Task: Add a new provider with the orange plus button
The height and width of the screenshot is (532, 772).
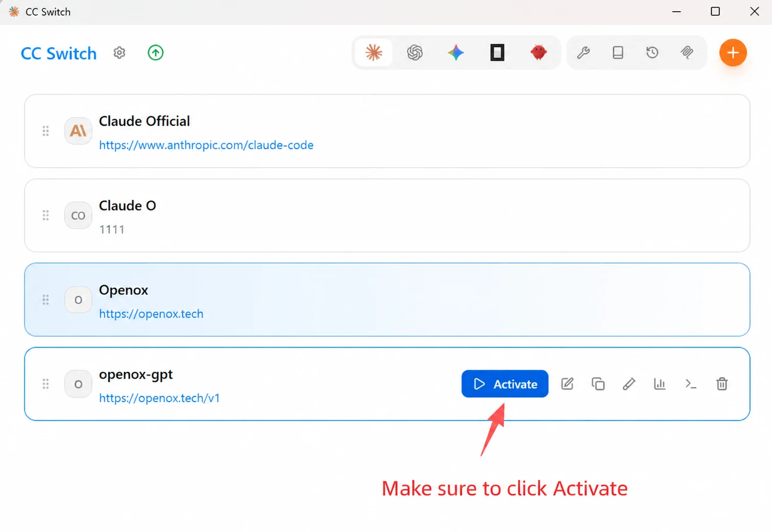Action: [x=733, y=53]
